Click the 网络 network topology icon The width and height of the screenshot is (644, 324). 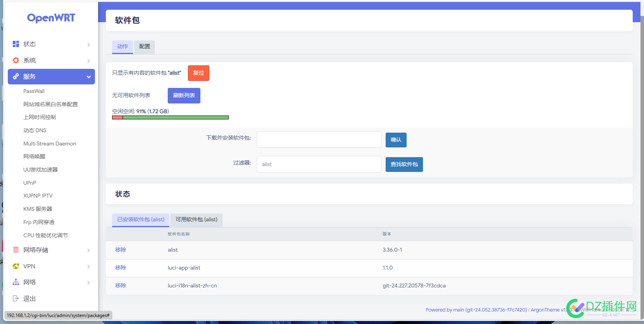click(16, 282)
